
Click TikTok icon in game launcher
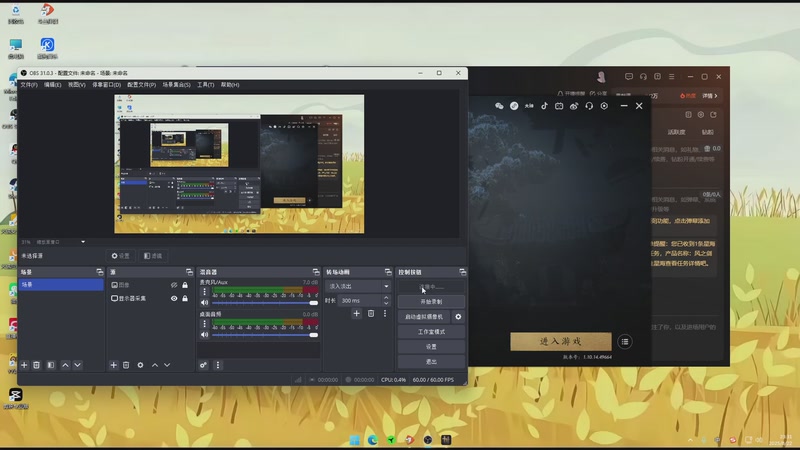pyautogui.click(x=544, y=106)
